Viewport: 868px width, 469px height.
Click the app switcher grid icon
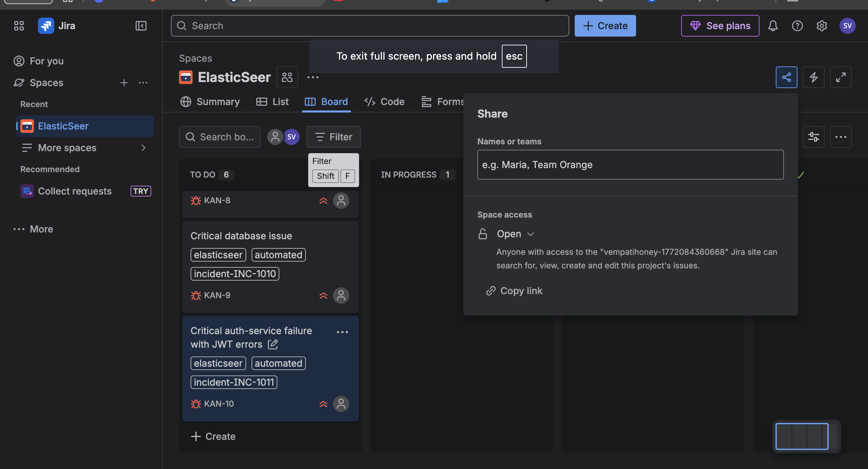coord(19,26)
